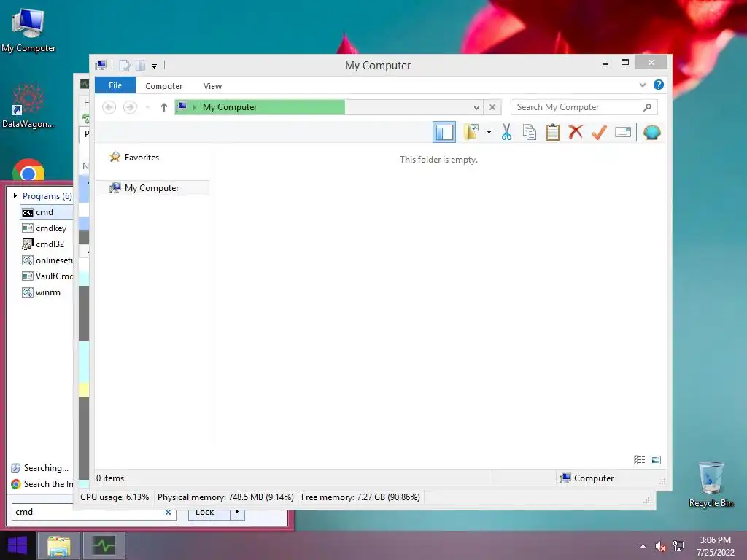The width and height of the screenshot is (747, 560).
Task: Open recent locations dropdown arrow
Action: [147, 107]
